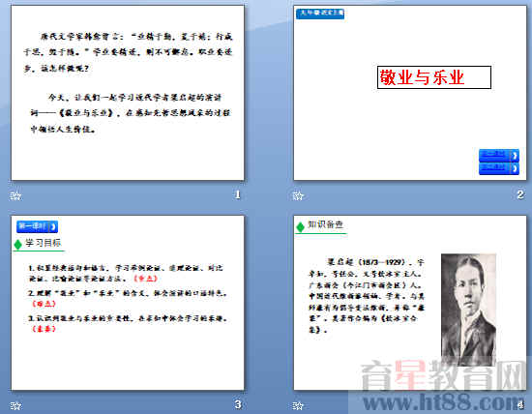Select the 学习目标 slide thumbnail
The height and width of the screenshot is (414, 532).
click(128, 303)
